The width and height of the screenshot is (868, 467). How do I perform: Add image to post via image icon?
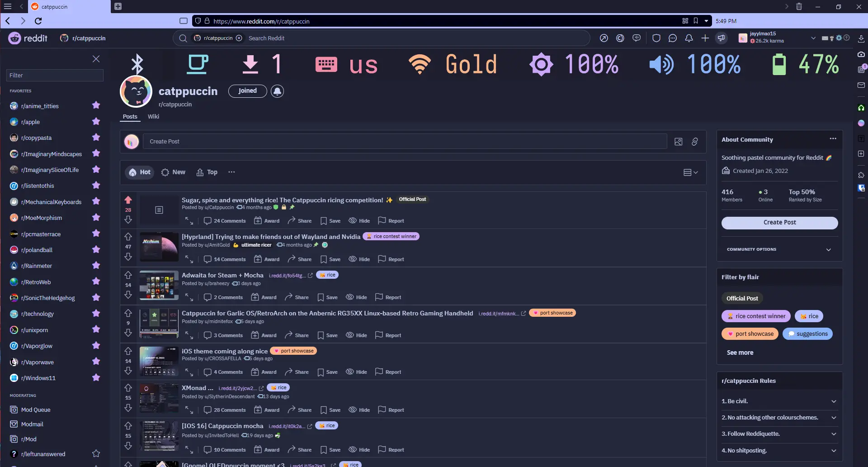coord(678,142)
